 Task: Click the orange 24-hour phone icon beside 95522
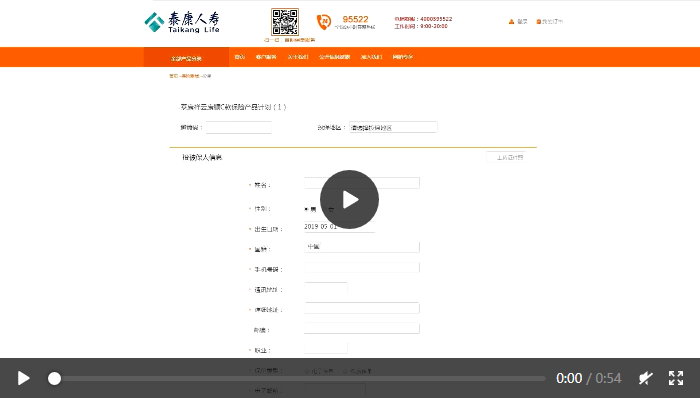324,22
